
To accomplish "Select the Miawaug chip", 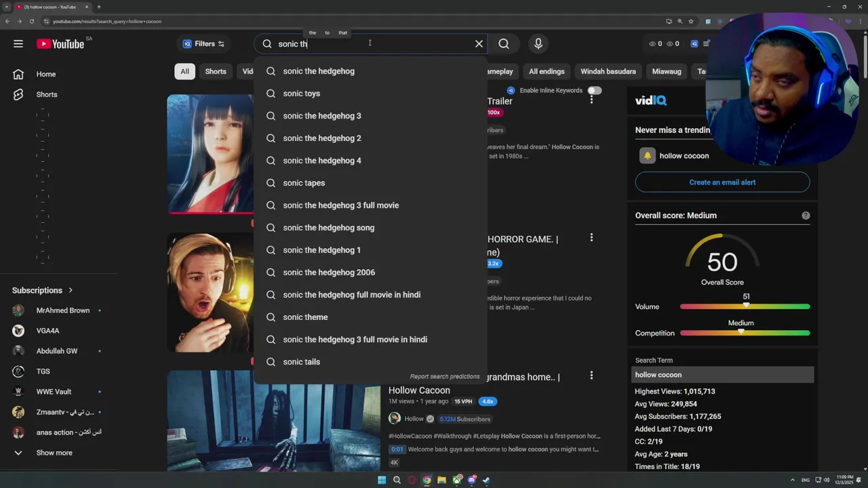I will (x=667, y=71).
